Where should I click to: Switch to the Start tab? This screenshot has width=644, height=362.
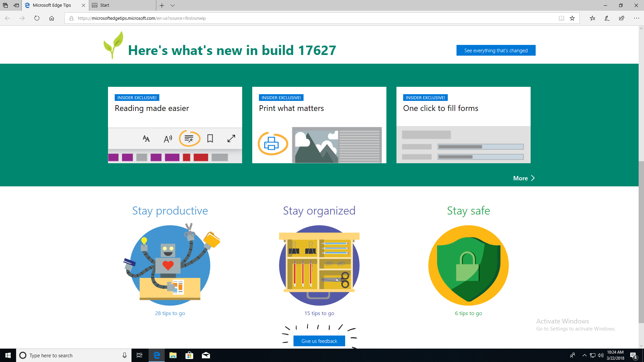122,5
